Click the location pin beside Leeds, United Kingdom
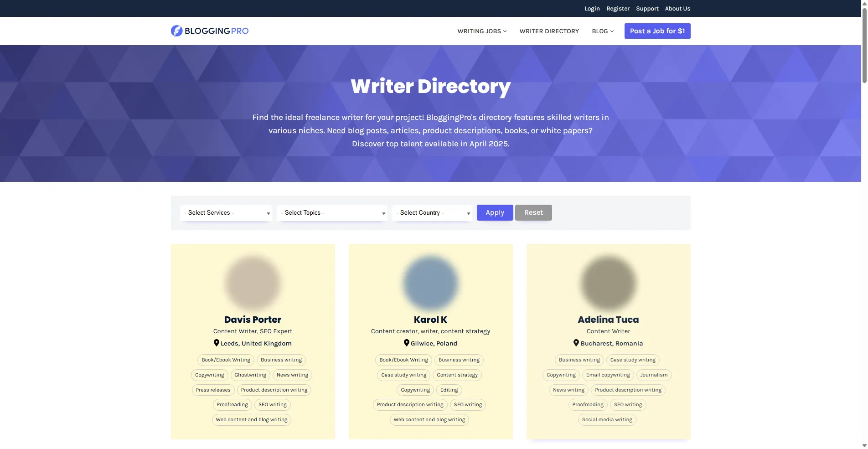This screenshot has height=449, width=868. pos(217,343)
